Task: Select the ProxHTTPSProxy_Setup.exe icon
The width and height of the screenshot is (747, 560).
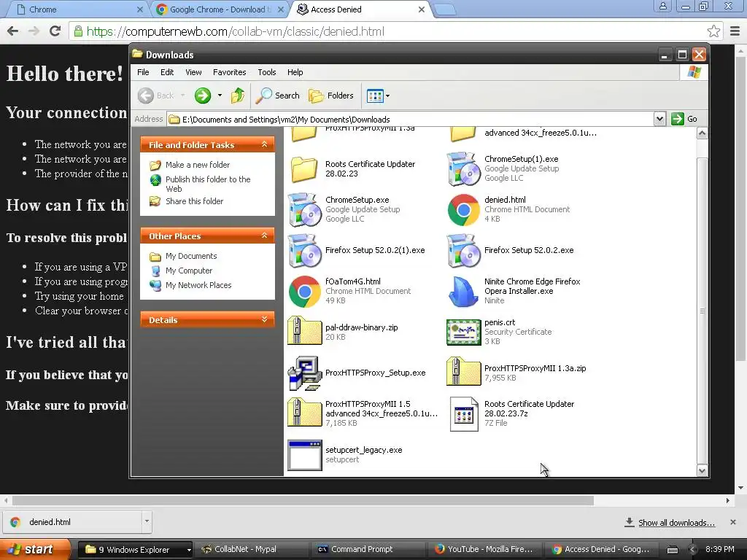Action: coord(304,373)
